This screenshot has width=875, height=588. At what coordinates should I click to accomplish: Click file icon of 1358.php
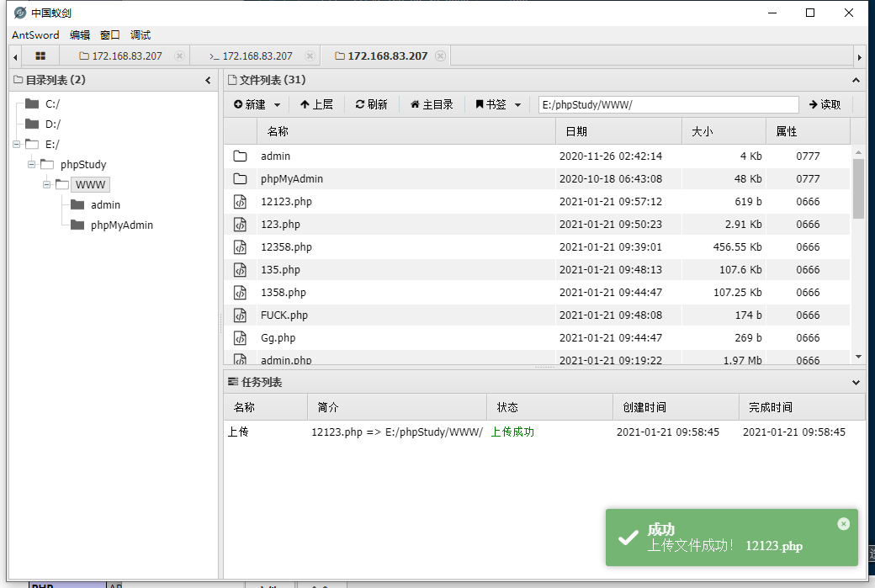coord(240,293)
